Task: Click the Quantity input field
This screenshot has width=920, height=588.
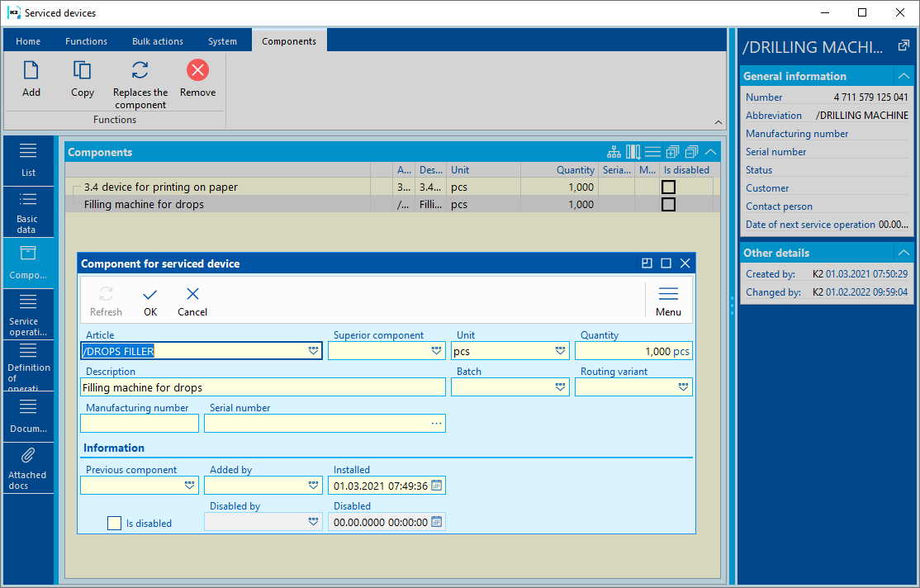Action: point(633,351)
